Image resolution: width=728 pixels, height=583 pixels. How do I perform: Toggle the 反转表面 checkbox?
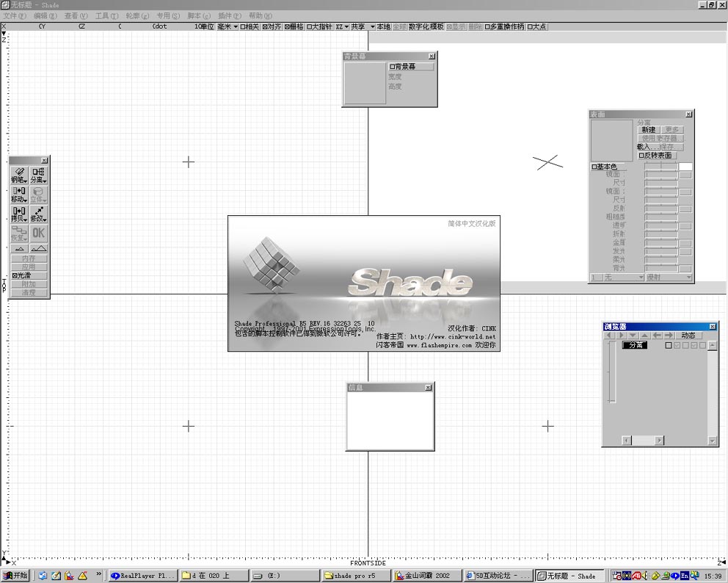[x=657, y=156]
